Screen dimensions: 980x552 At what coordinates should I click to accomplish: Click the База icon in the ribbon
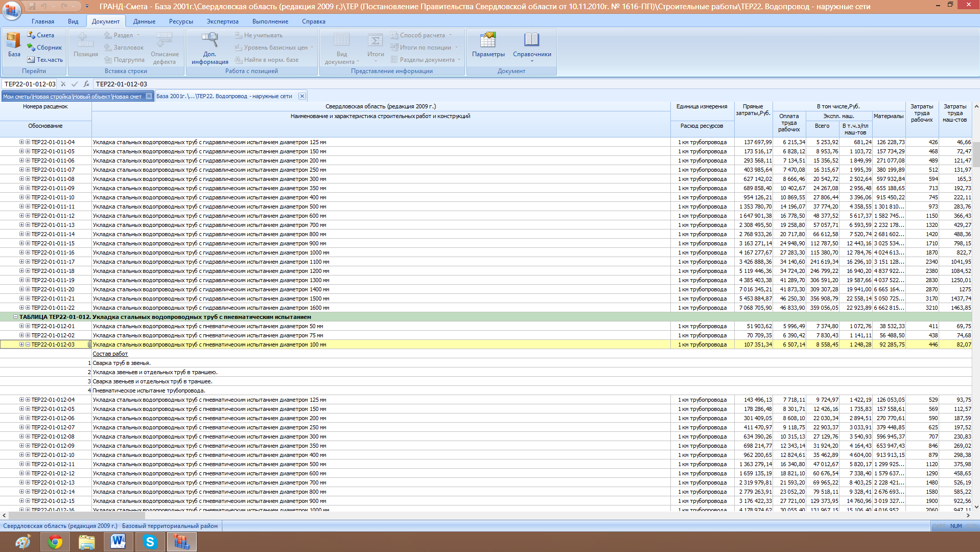(x=14, y=45)
